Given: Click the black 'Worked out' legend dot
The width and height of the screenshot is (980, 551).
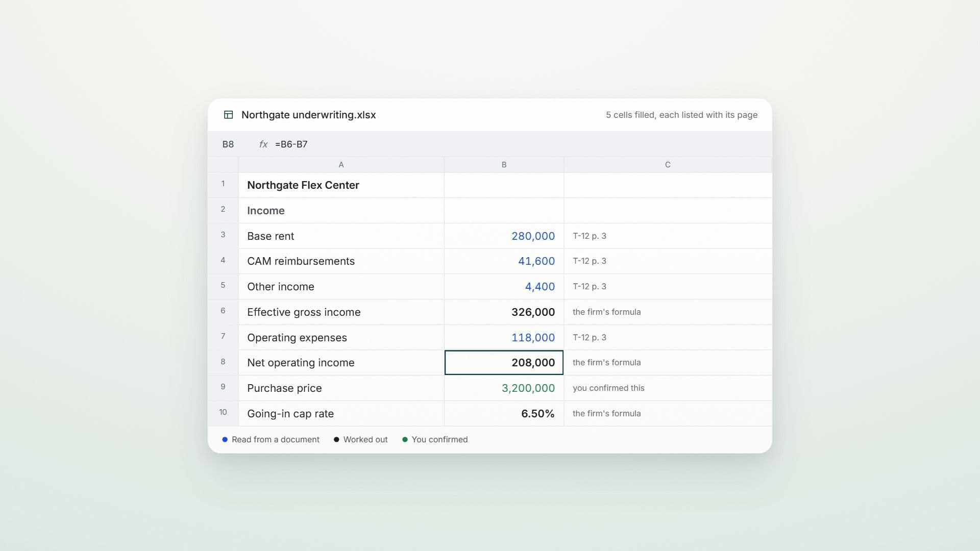Looking at the screenshot, I should pyautogui.click(x=336, y=440).
